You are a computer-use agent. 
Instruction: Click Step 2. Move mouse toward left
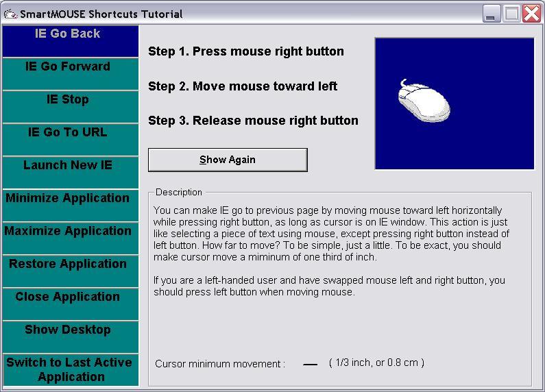click(x=243, y=86)
